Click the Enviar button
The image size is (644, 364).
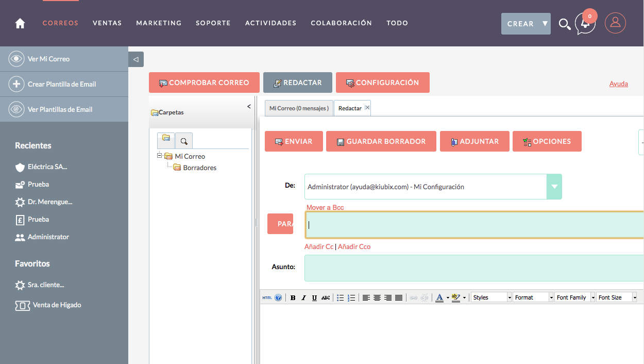[294, 141]
